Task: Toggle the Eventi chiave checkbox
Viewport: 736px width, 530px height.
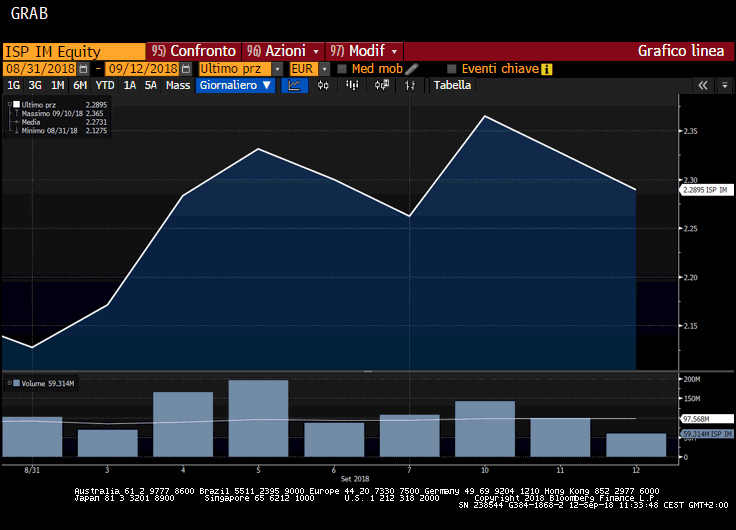Action: click(x=452, y=69)
